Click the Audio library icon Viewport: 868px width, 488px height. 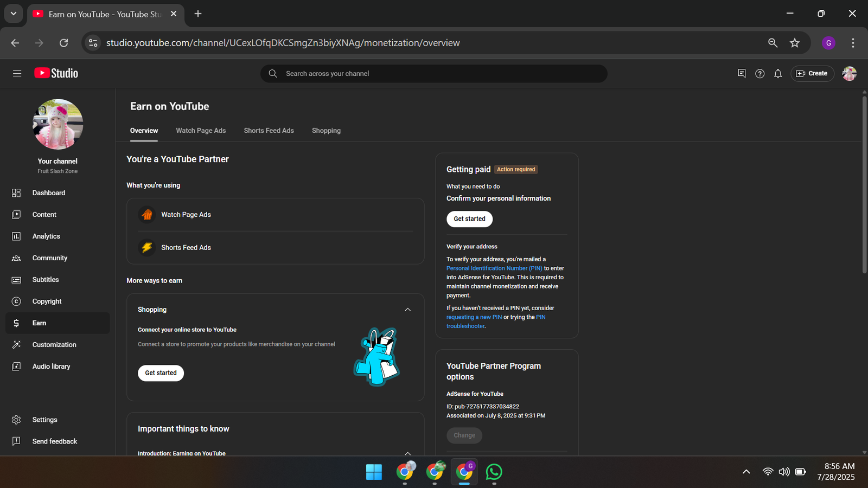[16, 367]
